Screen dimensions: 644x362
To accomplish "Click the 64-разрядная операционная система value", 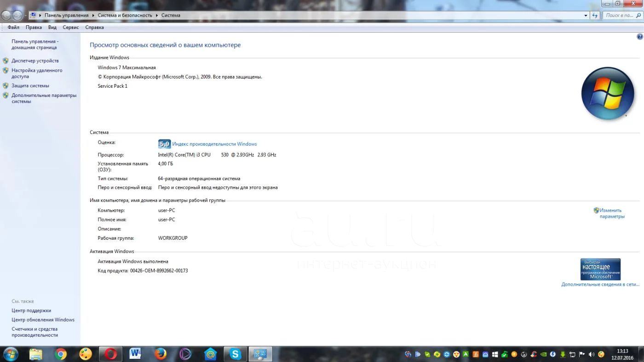I will [x=199, y=178].
